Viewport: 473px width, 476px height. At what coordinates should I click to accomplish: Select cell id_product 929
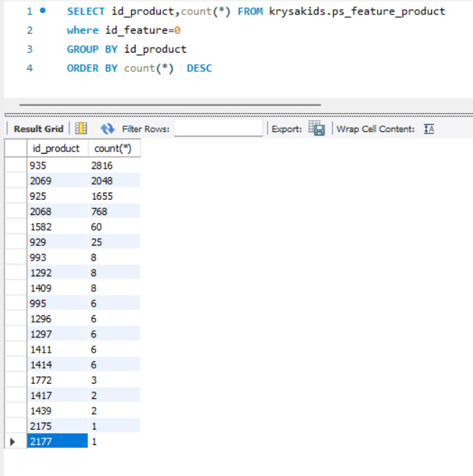pyautogui.click(x=58, y=242)
